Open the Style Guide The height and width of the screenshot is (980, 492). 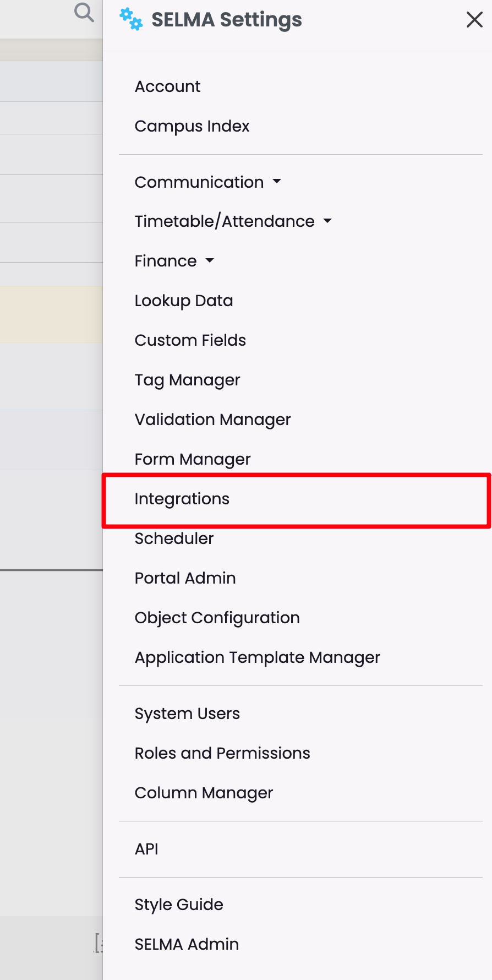click(179, 905)
